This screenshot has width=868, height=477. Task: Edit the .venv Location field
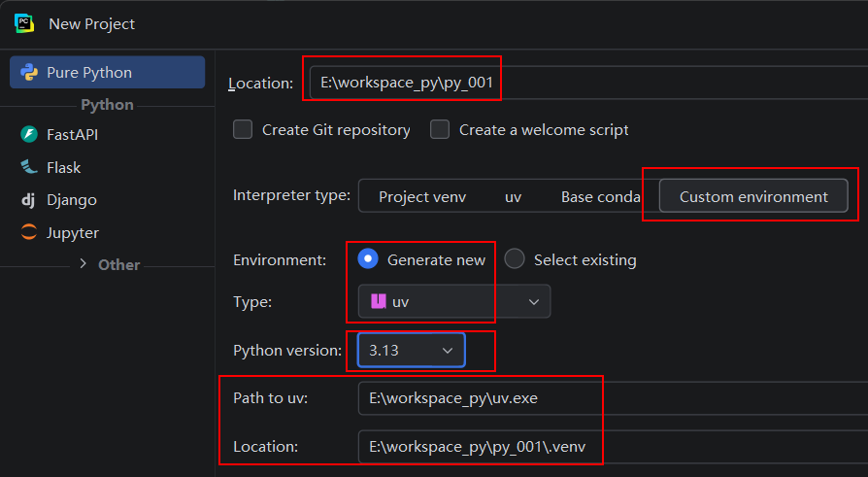tap(613, 447)
